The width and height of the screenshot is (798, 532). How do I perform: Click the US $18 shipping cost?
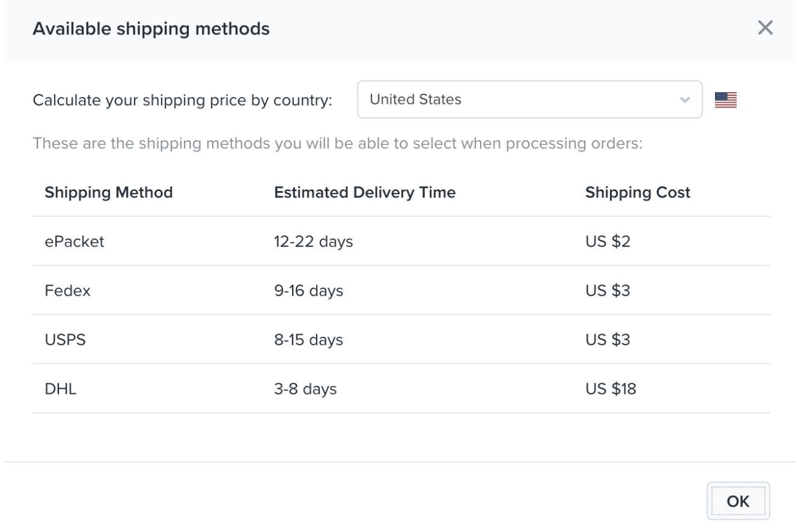click(610, 389)
